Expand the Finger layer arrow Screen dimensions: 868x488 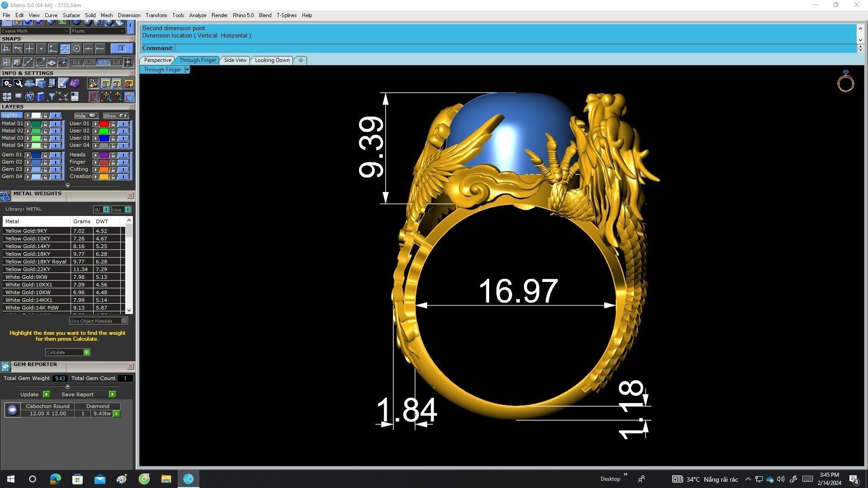coord(95,162)
